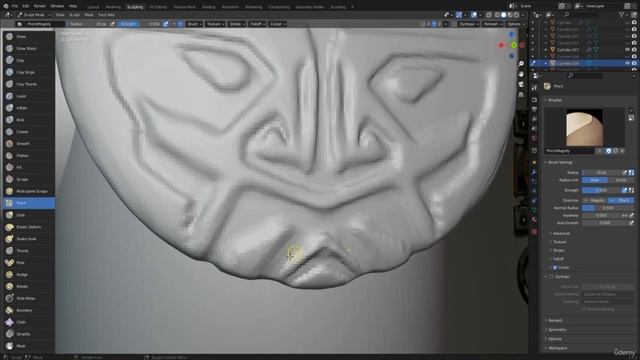
Task: Select the Mask brush
Action: 29,346
